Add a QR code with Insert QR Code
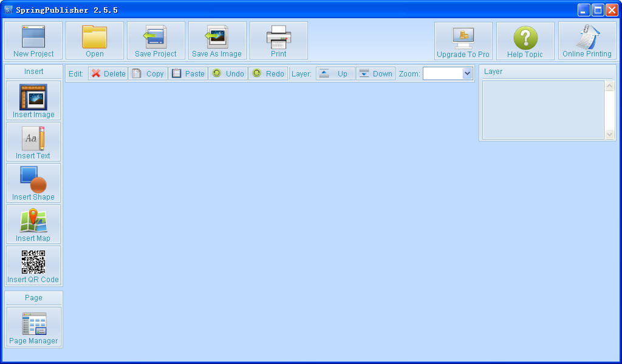622x364 pixels. tap(33, 265)
